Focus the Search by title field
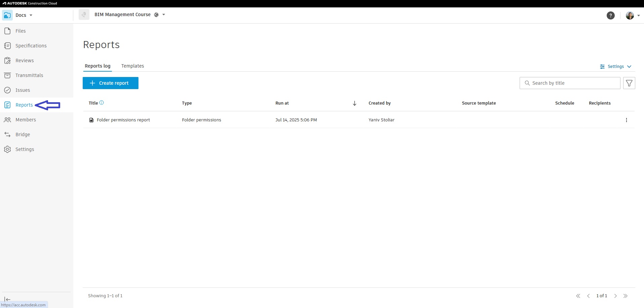Screen dimensions: 644x308 click(570, 83)
